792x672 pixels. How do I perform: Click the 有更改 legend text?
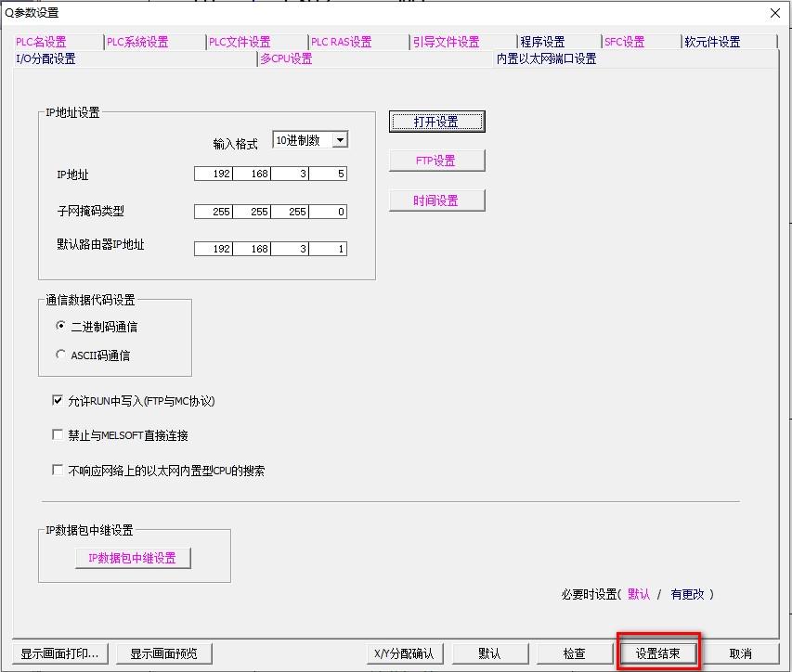(x=687, y=594)
